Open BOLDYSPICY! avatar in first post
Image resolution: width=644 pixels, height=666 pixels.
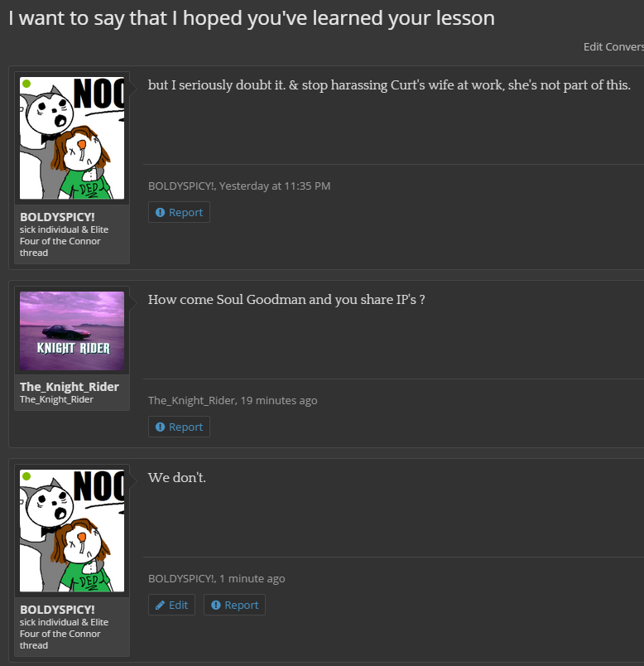tap(72, 138)
